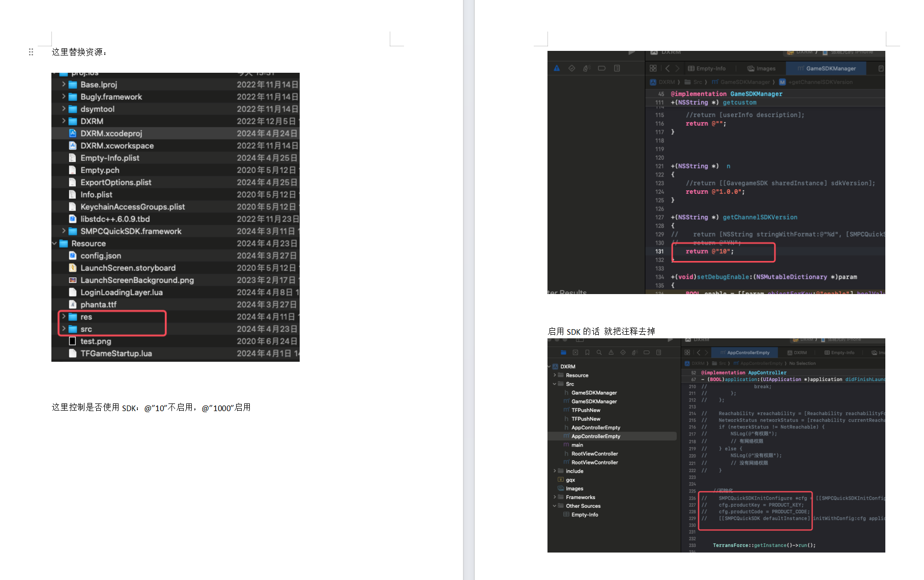The width and height of the screenshot is (924, 580).
Task: Click the report navigator icon in lower Xcode
Action: [x=658, y=353]
